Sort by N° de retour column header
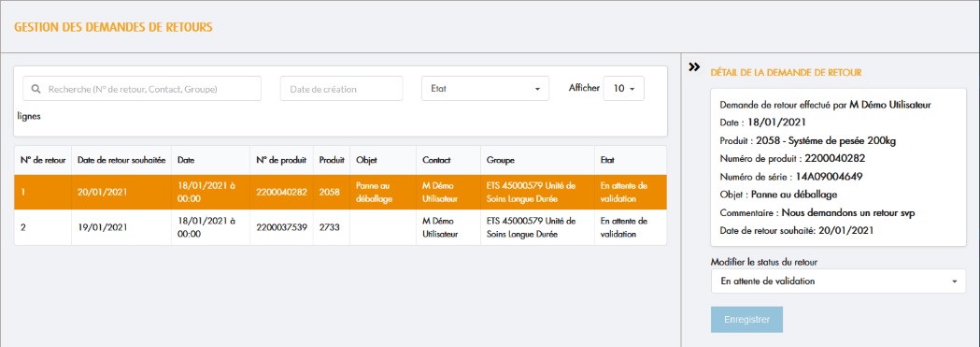 click(43, 160)
